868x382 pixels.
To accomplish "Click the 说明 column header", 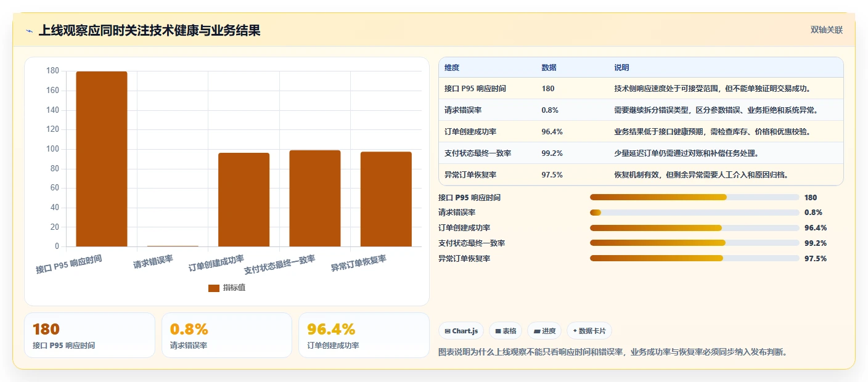I will (621, 67).
